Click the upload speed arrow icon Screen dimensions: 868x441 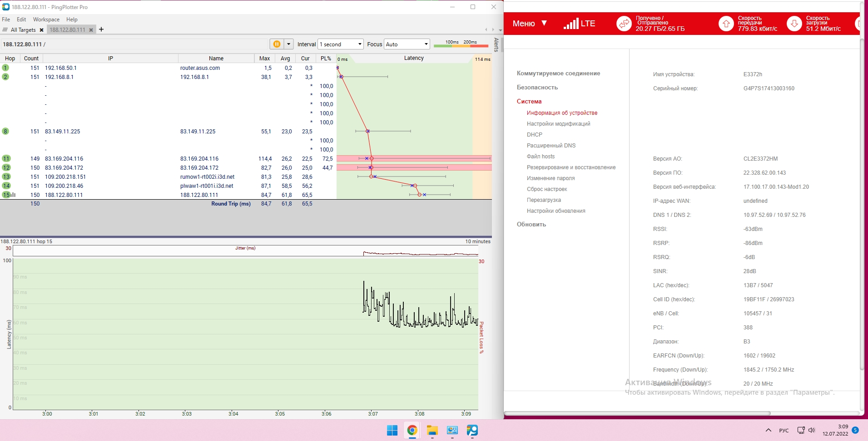[726, 24]
